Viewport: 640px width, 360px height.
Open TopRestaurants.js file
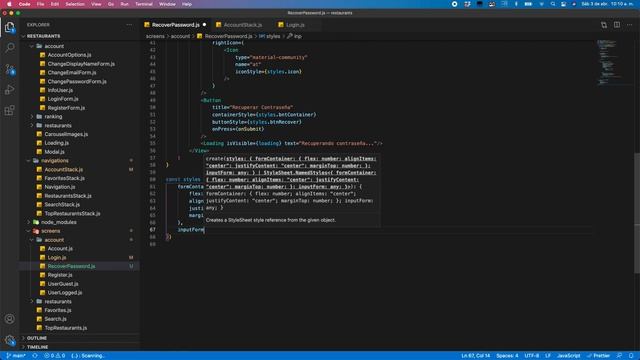click(65, 328)
